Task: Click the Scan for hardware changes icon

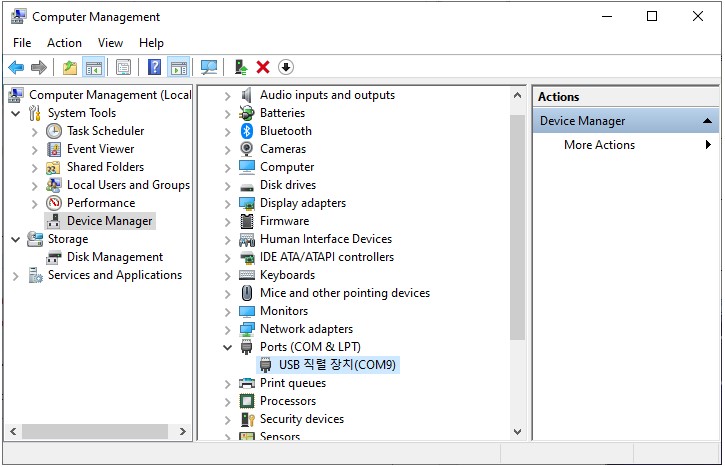Action: point(209,67)
